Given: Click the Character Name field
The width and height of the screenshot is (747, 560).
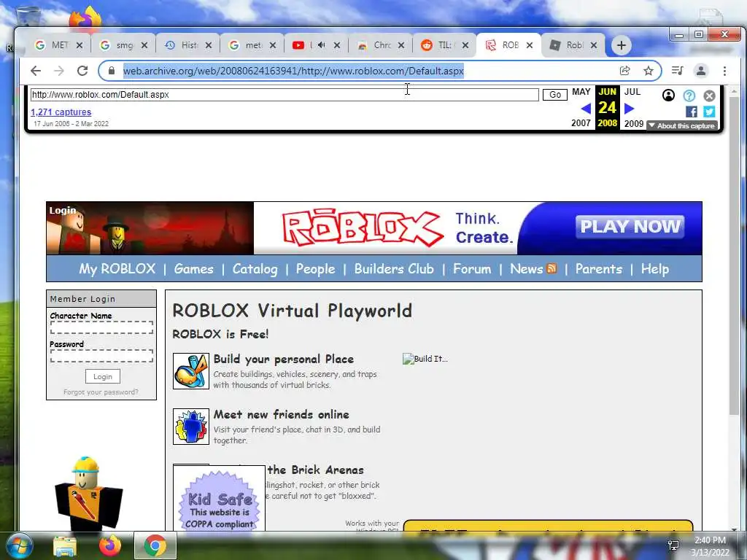Looking at the screenshot, I should coord(102,327).
